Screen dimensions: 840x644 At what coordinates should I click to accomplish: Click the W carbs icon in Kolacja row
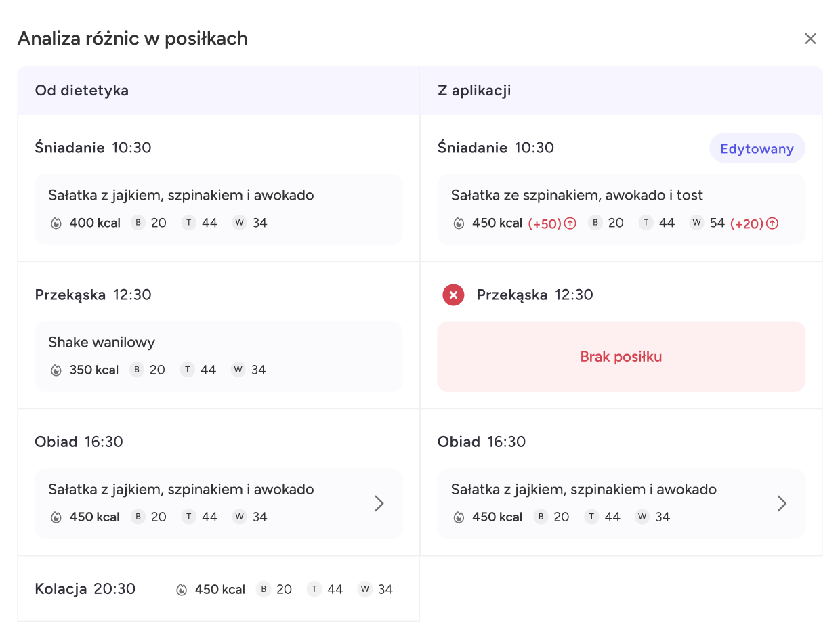coord(365,589)
